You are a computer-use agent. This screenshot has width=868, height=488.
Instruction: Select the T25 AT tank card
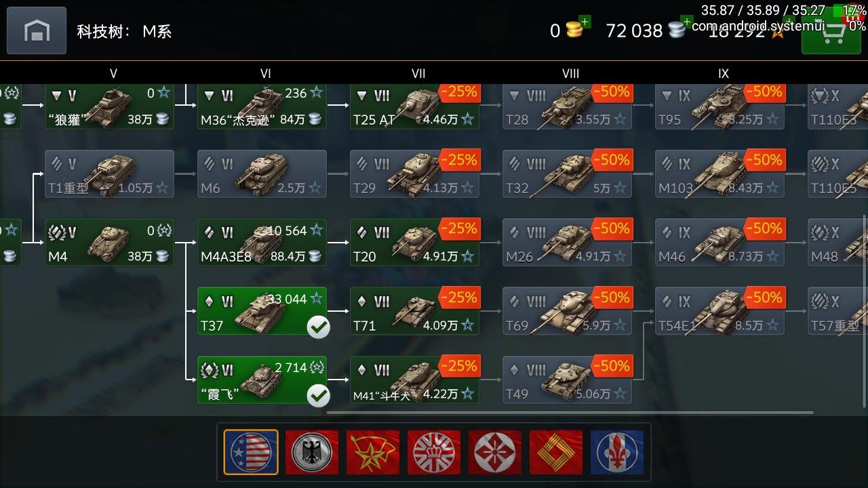pos(414,106)
